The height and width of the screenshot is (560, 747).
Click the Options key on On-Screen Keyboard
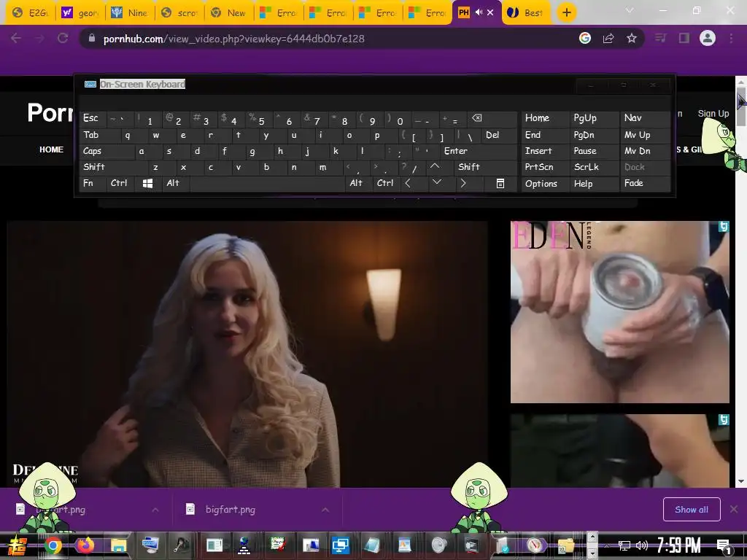[545, 183]
